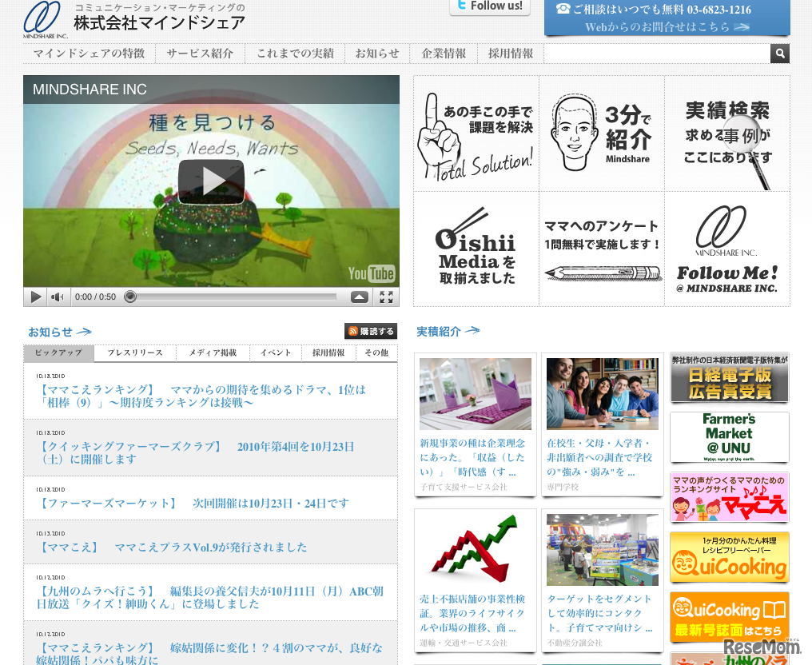
Task: Click the QuiCooking recipe free paper banner
Action: (x=729, y=557)
